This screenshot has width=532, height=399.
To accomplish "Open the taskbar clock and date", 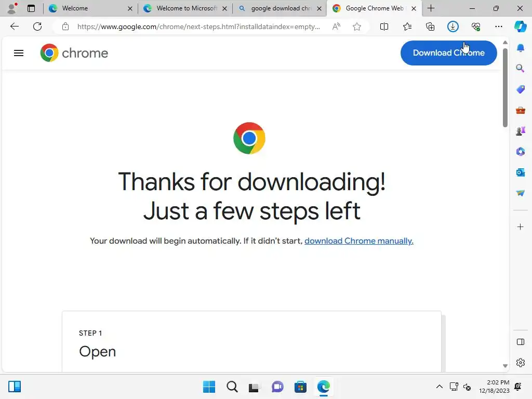I will point(495,387).
